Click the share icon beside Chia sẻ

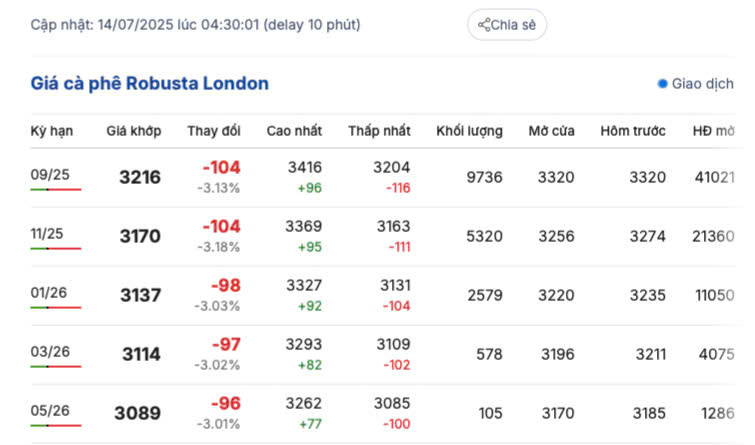pyautogui.click(x=484, y=25)
